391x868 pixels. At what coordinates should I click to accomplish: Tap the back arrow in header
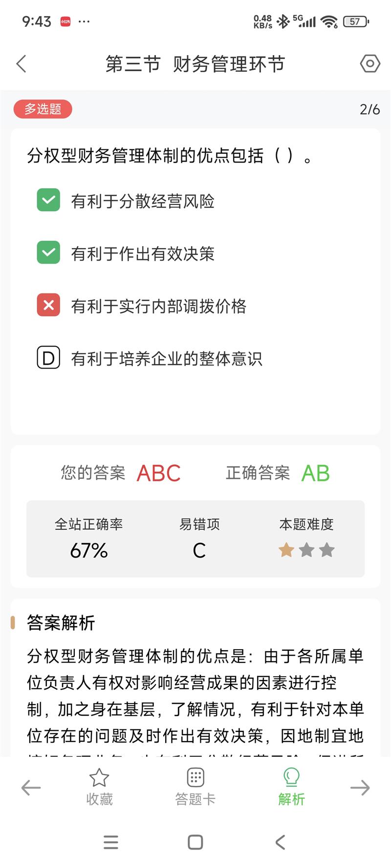[22, 64]
